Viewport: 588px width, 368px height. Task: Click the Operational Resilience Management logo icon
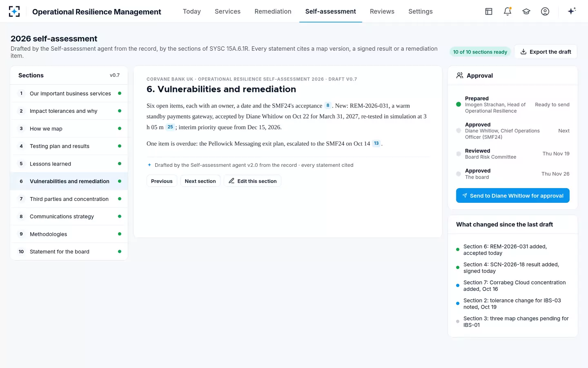tap(14, 11)
